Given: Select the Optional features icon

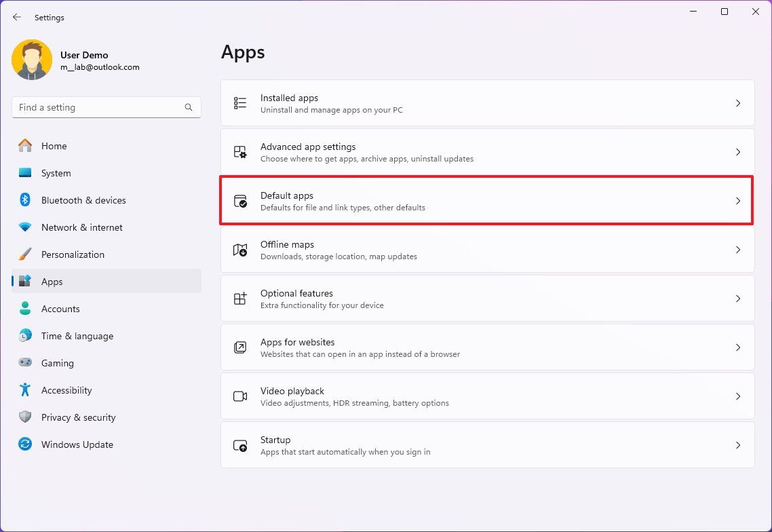Looking at the screenshot, I should point(240,299).
